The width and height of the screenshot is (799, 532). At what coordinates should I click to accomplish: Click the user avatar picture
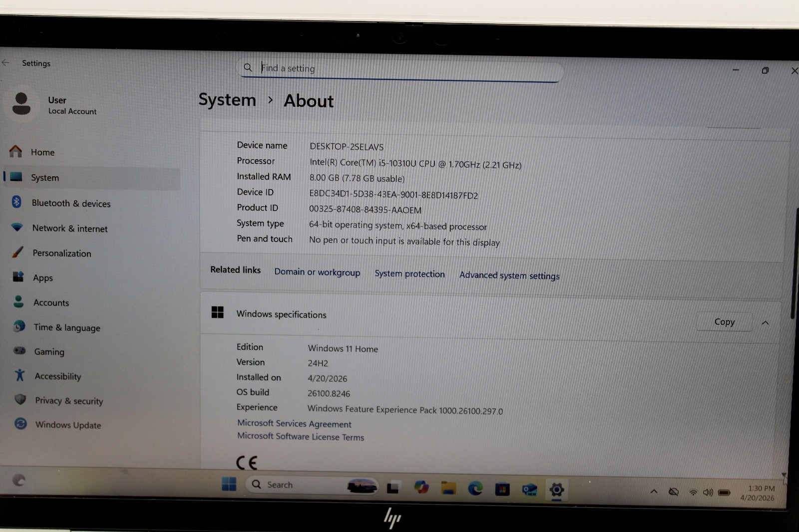click(21, 104)
